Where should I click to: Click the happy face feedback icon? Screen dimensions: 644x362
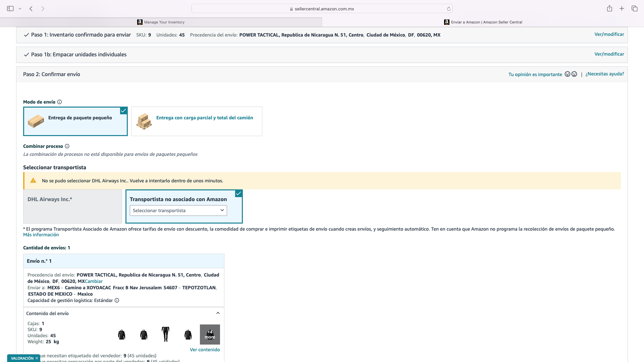(568, 74)
